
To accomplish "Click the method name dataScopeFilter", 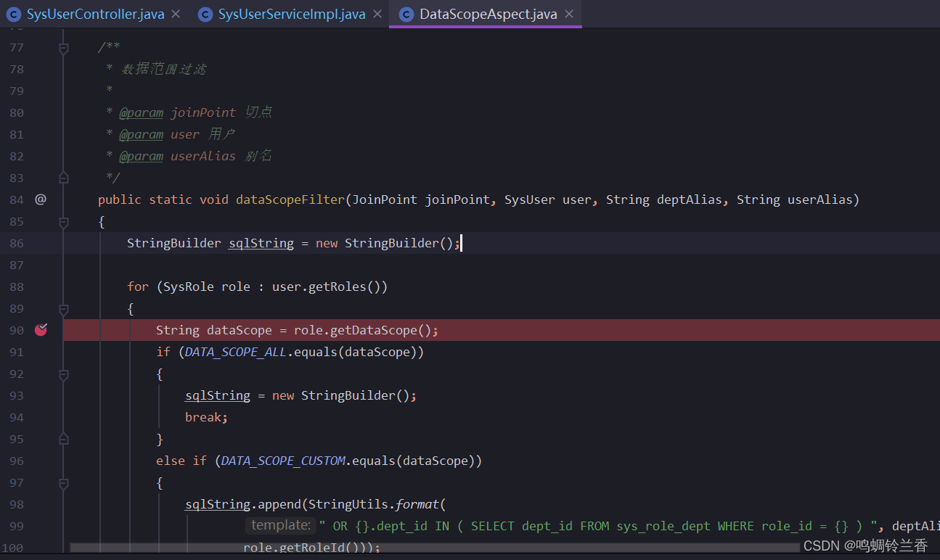I will tap(290, 199).
